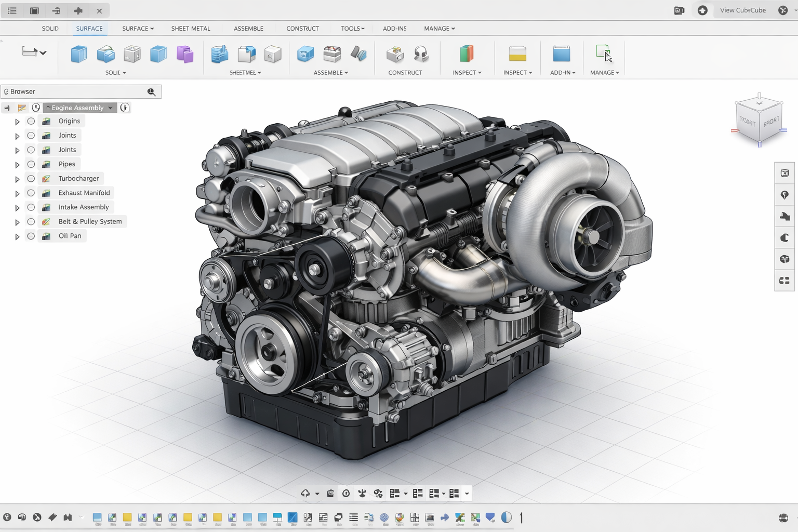This screenshot has width=798, height=532.
Task: Open the CONSTRUCT ribbon tab
Action: [302, 29]
